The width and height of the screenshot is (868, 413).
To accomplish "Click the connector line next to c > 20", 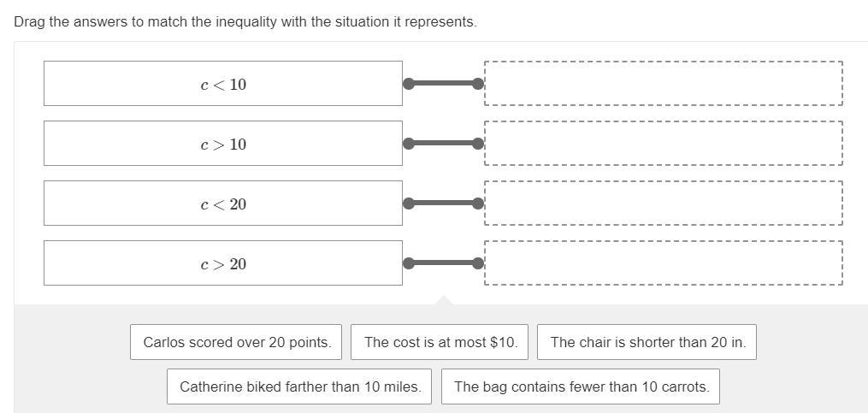I will tap(443, 263).
